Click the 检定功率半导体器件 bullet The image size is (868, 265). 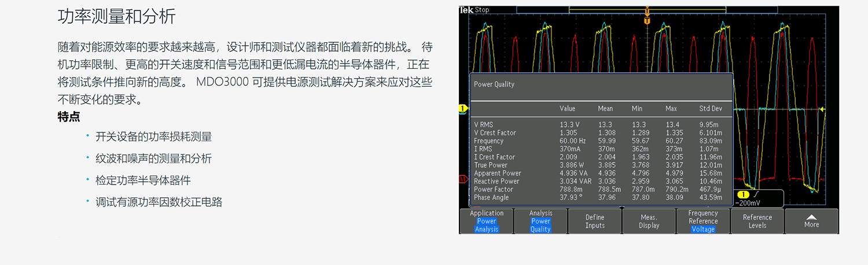(x=143, y=181)
